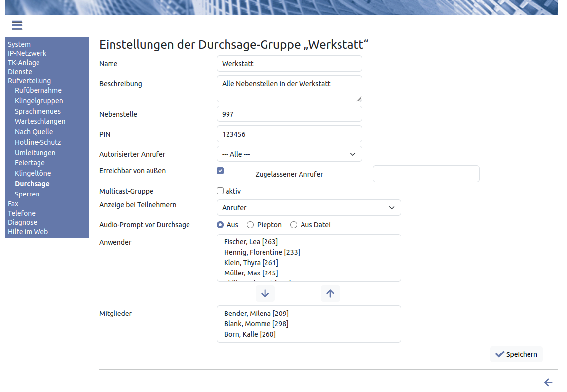Open the Autorisierter Anrufer dropdown
The height and width of the screenshot is (392, 567).
pyautogui.click(x=289, y=154)
